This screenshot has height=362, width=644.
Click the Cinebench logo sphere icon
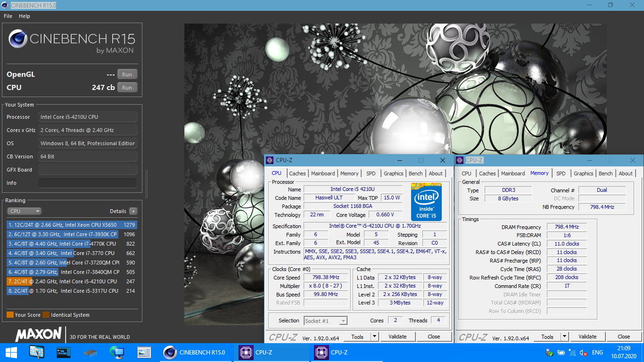[17, 39]
